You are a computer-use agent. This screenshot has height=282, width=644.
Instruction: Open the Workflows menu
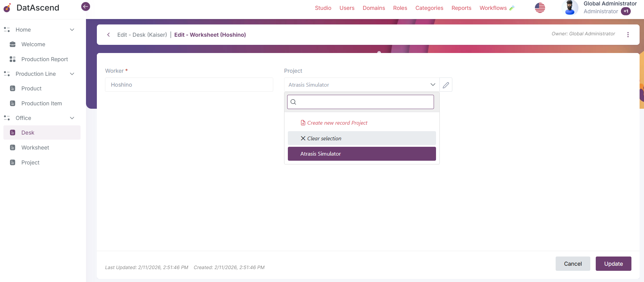pyautogui.click(x=493, y=8)
